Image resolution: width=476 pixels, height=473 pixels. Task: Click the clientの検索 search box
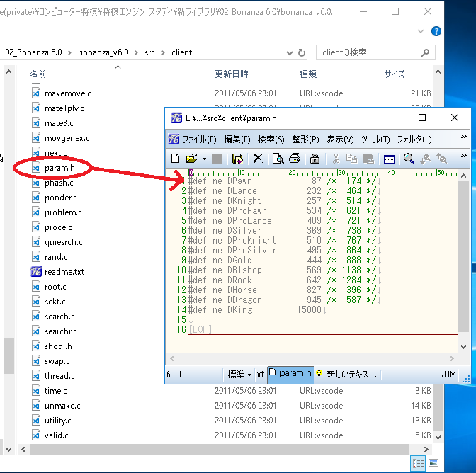tap(375, 52)
